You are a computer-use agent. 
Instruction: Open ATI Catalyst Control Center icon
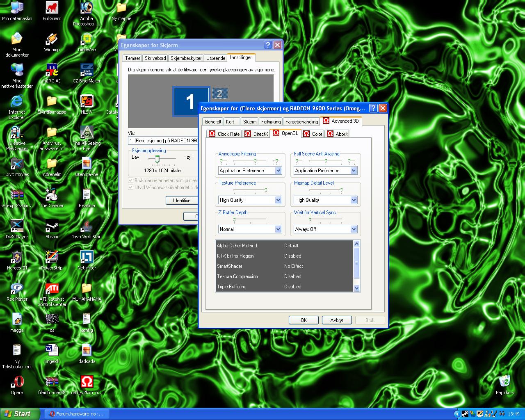[x=52, y=294]
